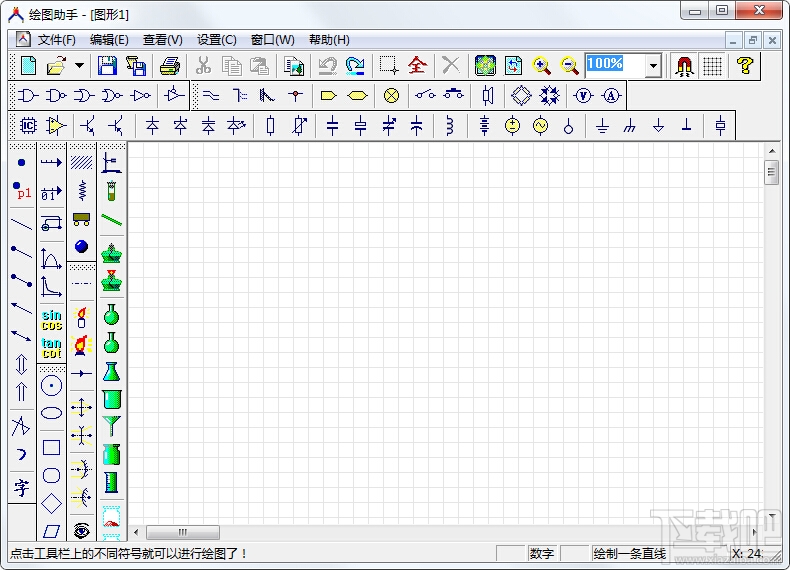This screenshot has width=790, height=570.
Task: Select the diamond shape tool
Action: pyautogui.click(x=51, y=503)
